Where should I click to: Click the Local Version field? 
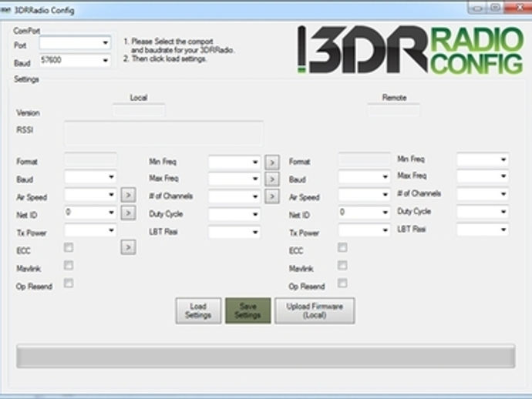pyautogui.click(x=139, y=110)
